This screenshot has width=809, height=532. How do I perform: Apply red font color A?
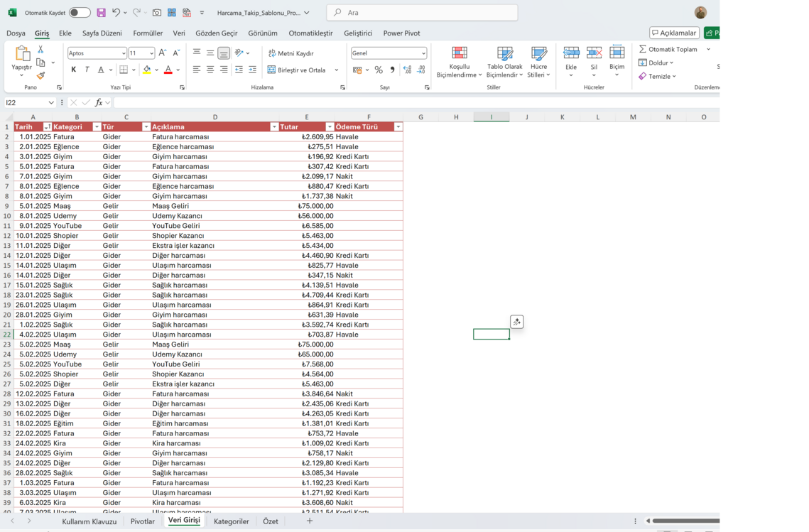(168, 70)
